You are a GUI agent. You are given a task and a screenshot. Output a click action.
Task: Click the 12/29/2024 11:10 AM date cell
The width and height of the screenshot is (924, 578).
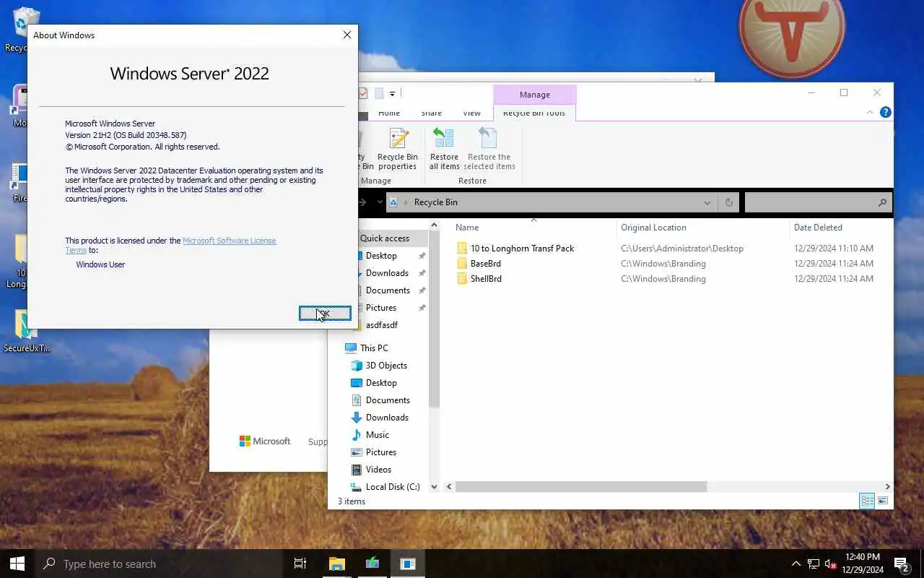(x=834, y=248)
